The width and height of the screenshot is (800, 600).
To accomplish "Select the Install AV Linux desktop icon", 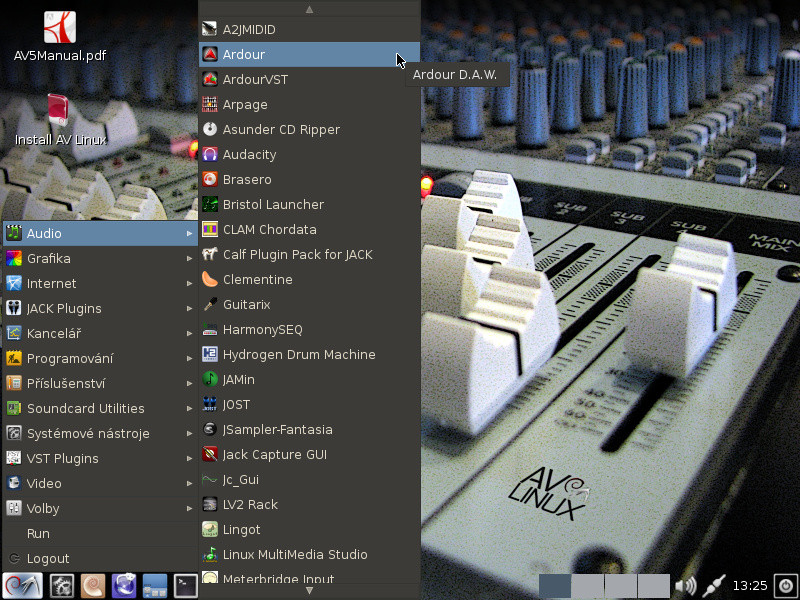I will click(60, 120).
